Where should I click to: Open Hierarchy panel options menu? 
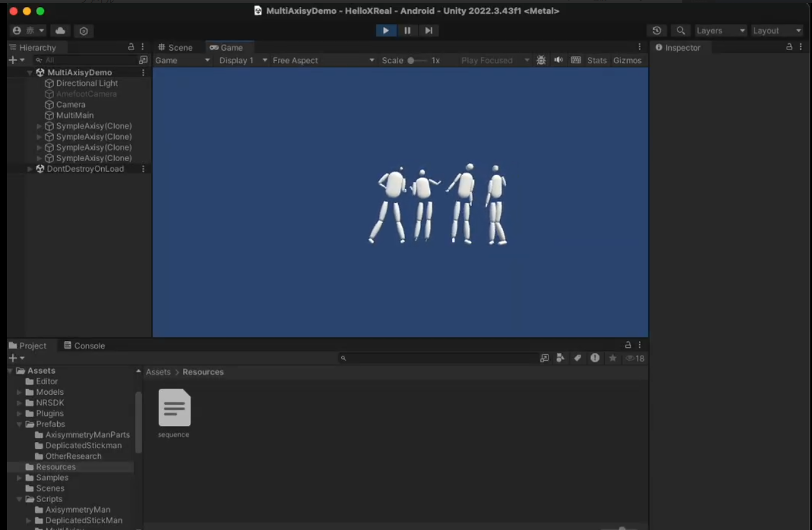(x=143, y=47)
